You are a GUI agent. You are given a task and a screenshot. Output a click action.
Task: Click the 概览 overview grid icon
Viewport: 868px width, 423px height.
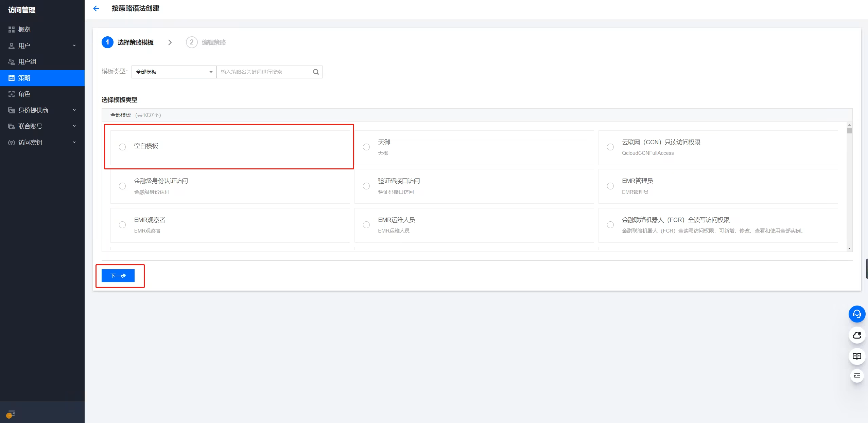(x=12, y=30)
